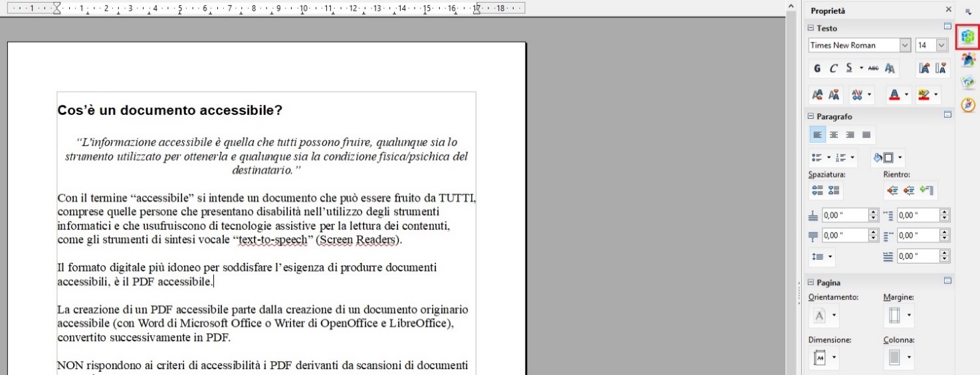The width and height of the screenshot is (980, 375).
Task: Align paragraph left
Action: (x=817, y=135)
